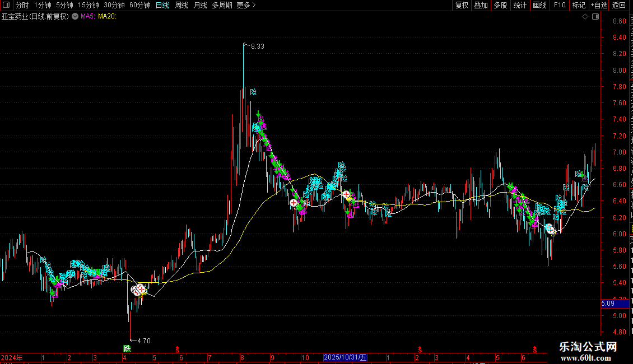Switch to 15分钟 period
Screen dimensions: 633x364
(89, 5)
